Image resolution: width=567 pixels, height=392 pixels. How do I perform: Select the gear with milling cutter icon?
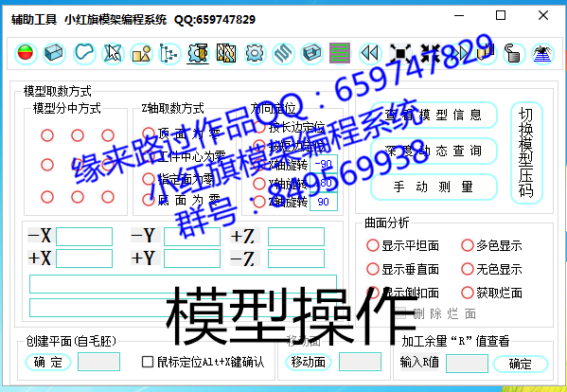198,53
